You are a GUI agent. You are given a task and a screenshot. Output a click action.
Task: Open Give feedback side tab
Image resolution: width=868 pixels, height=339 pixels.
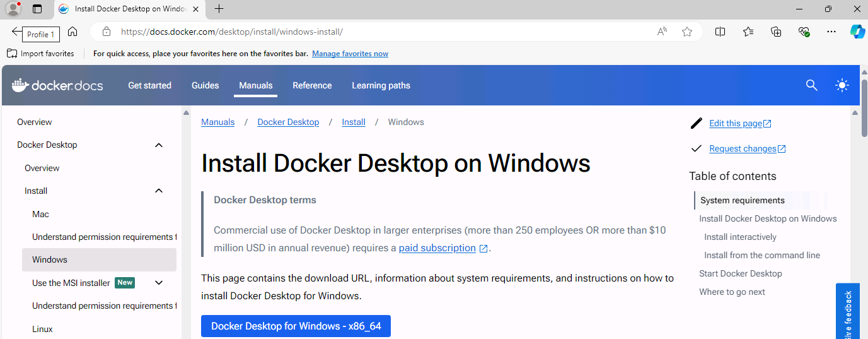coord(848,311)
